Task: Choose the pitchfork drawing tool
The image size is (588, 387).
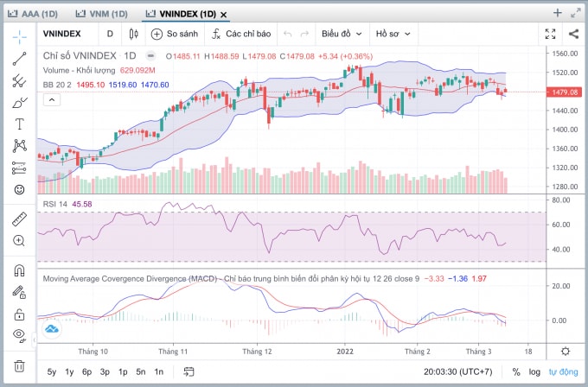Action: click(x=20, y=80)
